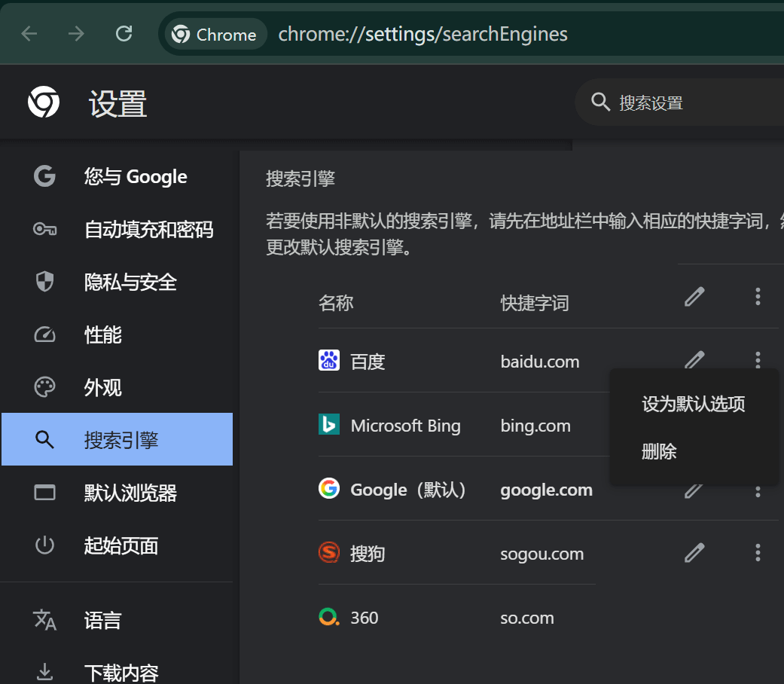Open 语言 language settings
Image resolution: width=784 pixels, height=684 pixels.
click(102, 621)
